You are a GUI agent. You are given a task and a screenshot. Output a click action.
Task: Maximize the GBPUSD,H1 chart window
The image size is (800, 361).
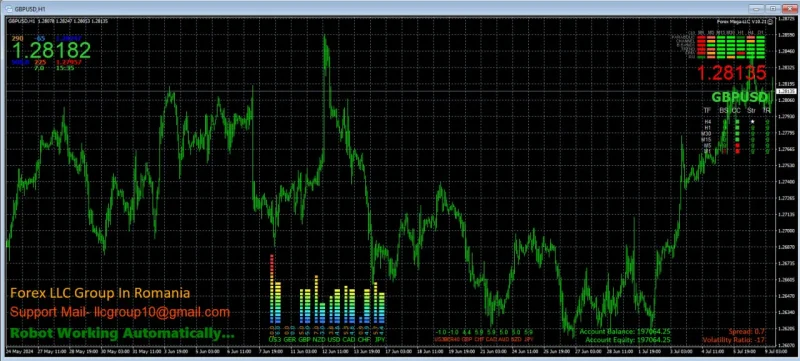(773, 8)
